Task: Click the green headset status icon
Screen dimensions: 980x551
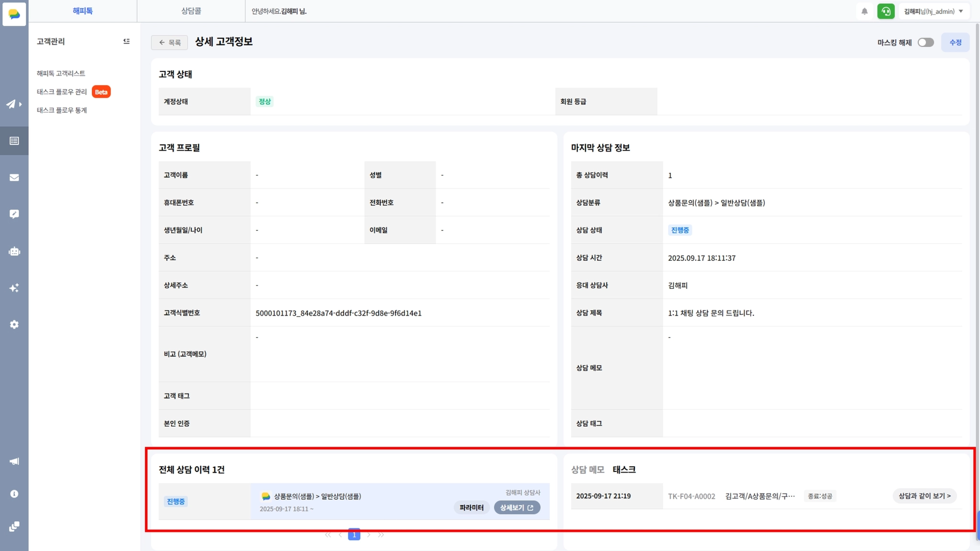Action: pos(886,11)
